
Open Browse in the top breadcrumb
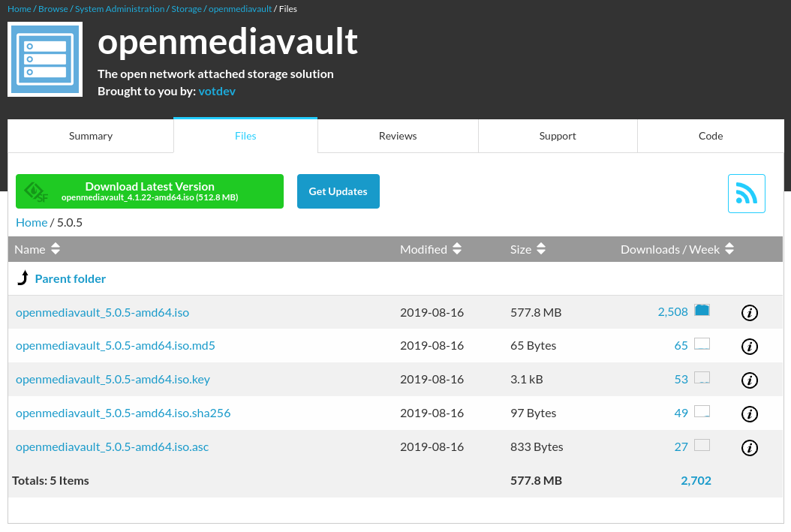(x=53, y=9)
